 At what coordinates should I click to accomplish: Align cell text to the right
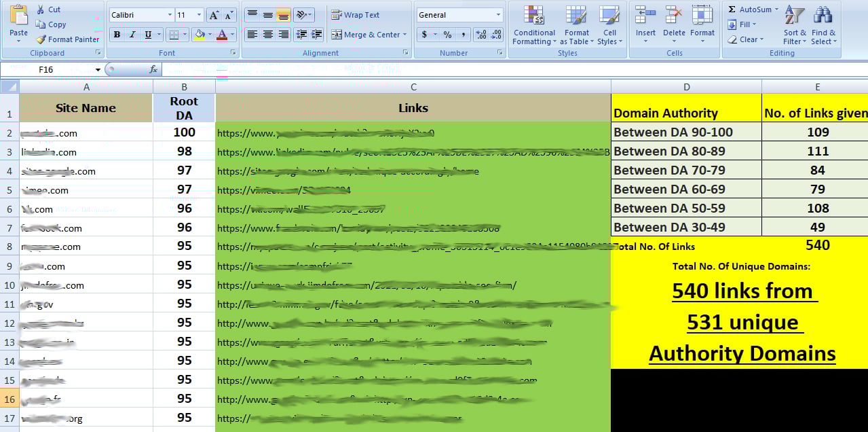tap(283, 35)
